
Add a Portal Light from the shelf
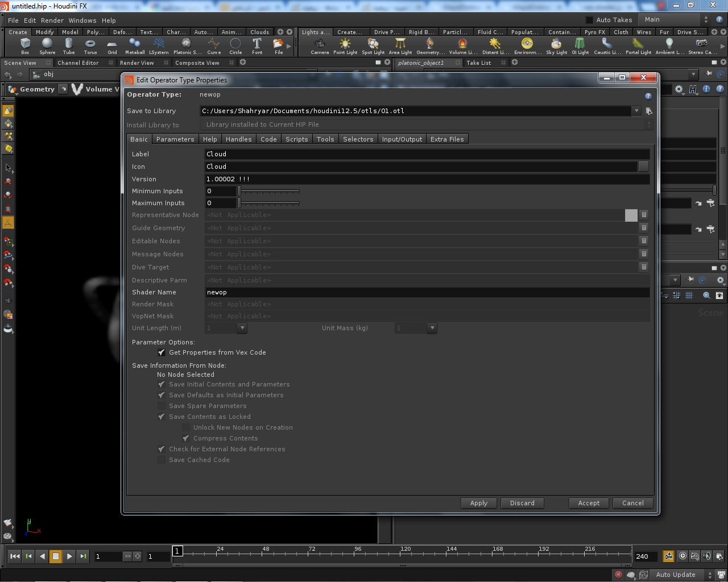pyautogui.click(x=638, y=46)
